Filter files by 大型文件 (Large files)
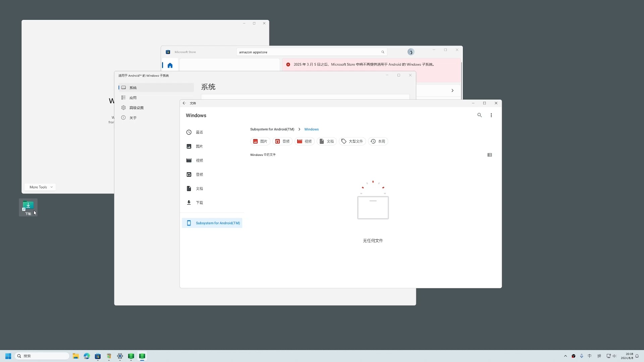 [x=352, y=141]
